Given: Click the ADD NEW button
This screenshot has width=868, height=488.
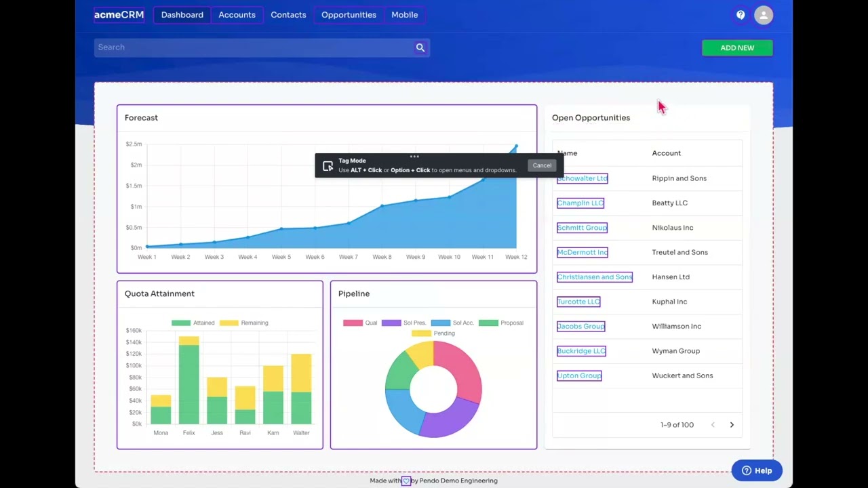Looking at the screenshot, I should pyautogui.click(x=737, y=47).
